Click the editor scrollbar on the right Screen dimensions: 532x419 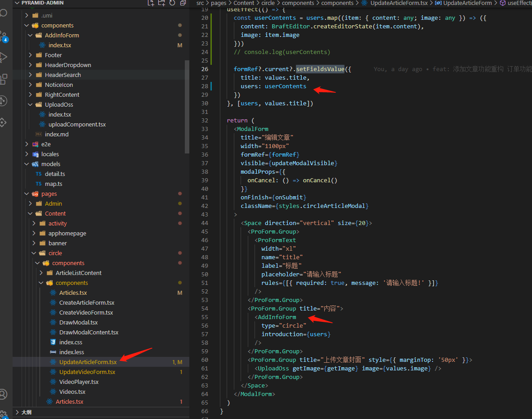(x=530, y=135)
